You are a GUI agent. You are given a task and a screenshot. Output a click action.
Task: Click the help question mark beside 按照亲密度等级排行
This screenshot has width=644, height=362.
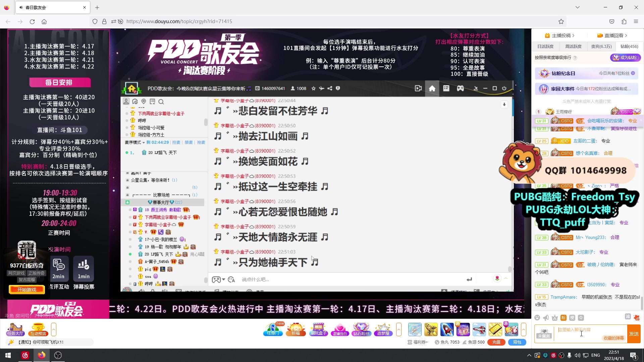pos(575,58)
